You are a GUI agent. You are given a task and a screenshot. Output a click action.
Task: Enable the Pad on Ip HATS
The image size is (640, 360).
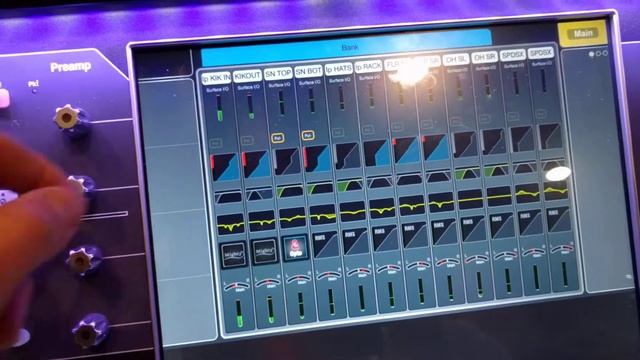(338, 133)
